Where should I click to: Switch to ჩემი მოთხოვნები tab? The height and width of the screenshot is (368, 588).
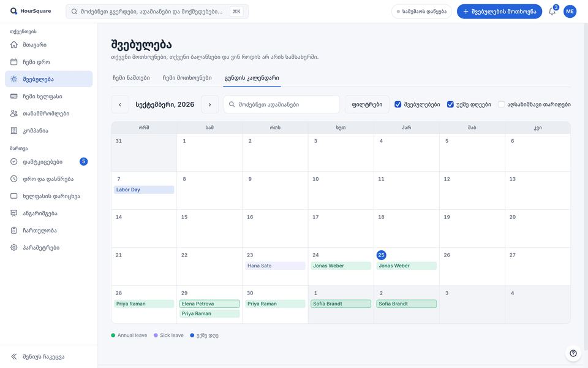(187, 78)
